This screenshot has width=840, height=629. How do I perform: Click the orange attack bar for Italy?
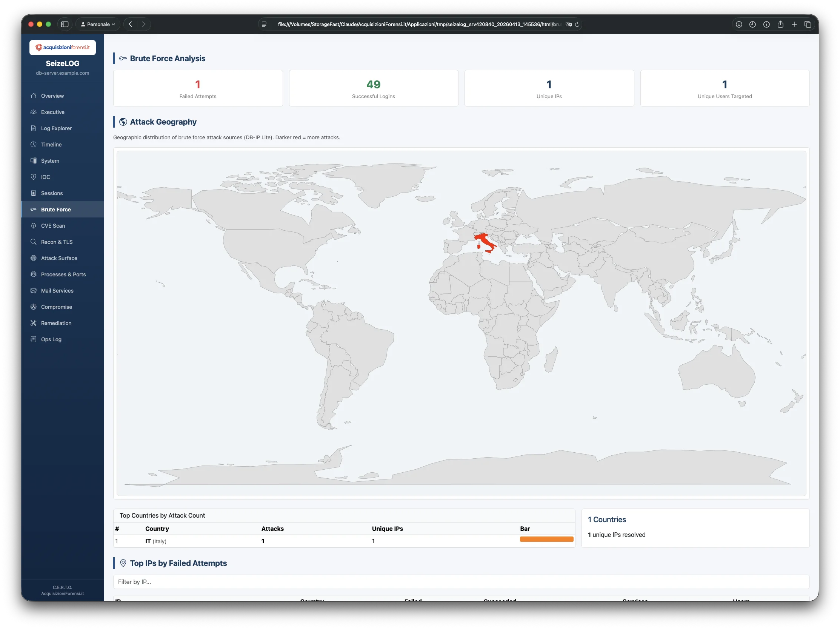click(x=547, y=539)
